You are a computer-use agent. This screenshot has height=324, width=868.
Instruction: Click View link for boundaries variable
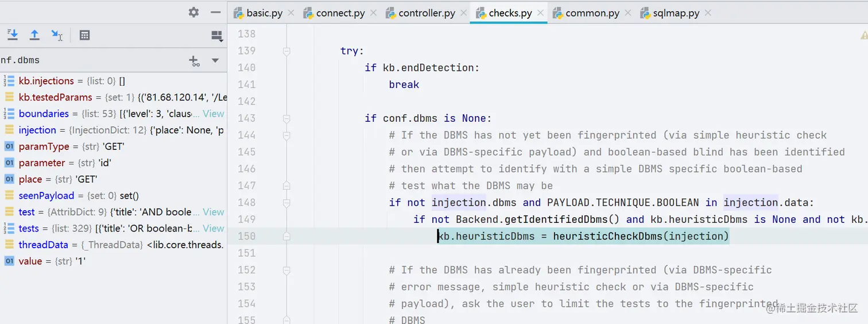pyautogui.click(x=213, y=114)
